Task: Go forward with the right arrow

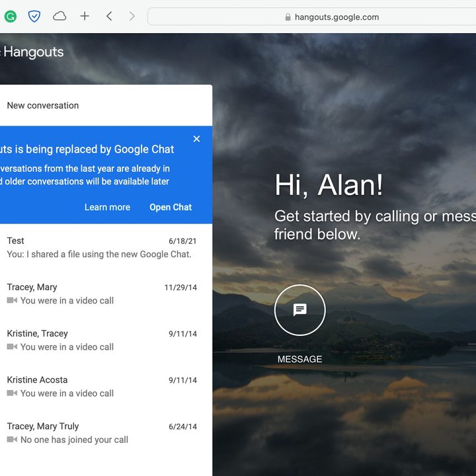Action: pos(132,16)
